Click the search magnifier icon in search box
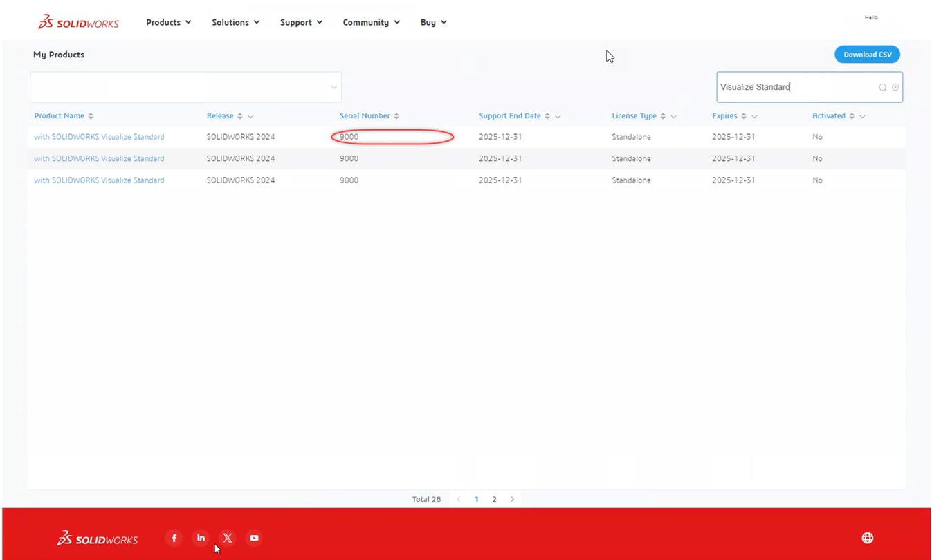Image resolution: width=932 pixels, height=560 pixels. pos(883,87)
